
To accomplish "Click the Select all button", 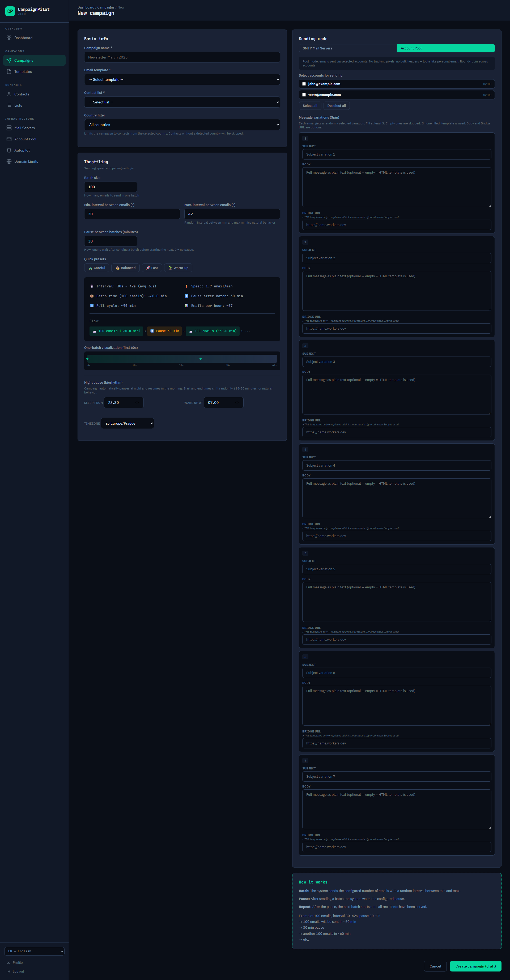I will pos(310,106).
